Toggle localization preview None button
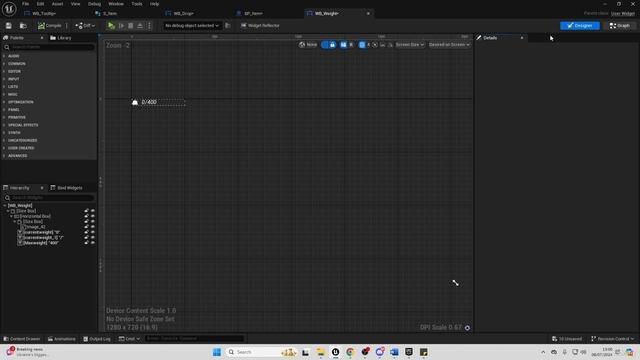Viewport: 640px width, 360px height. click(308, 45)
